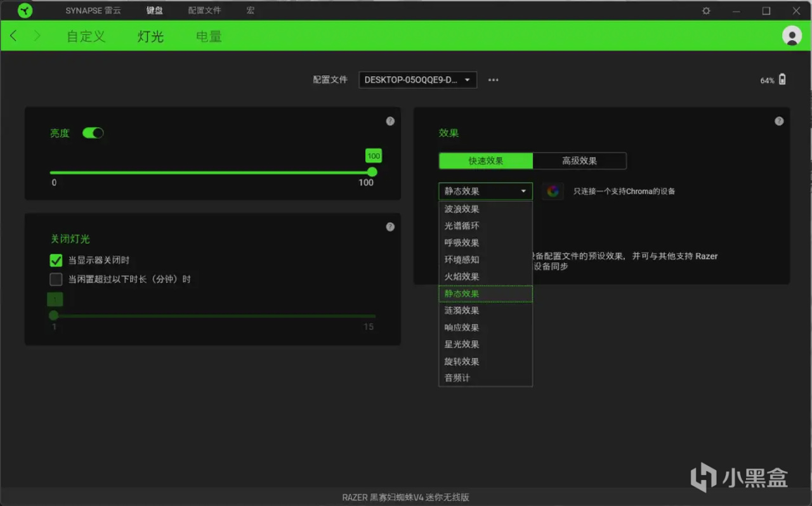Open help for the turn-off-lighting panel
812x506 pixels.
[390, 226]
